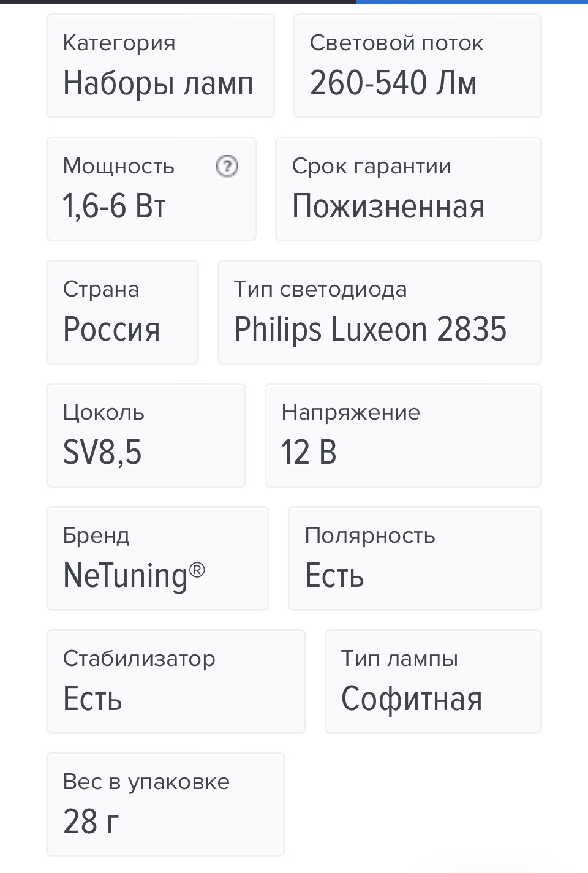Choose the Цоколь SV8,5 card
This screenshot has height=873, width=588.
click(146, 436)
